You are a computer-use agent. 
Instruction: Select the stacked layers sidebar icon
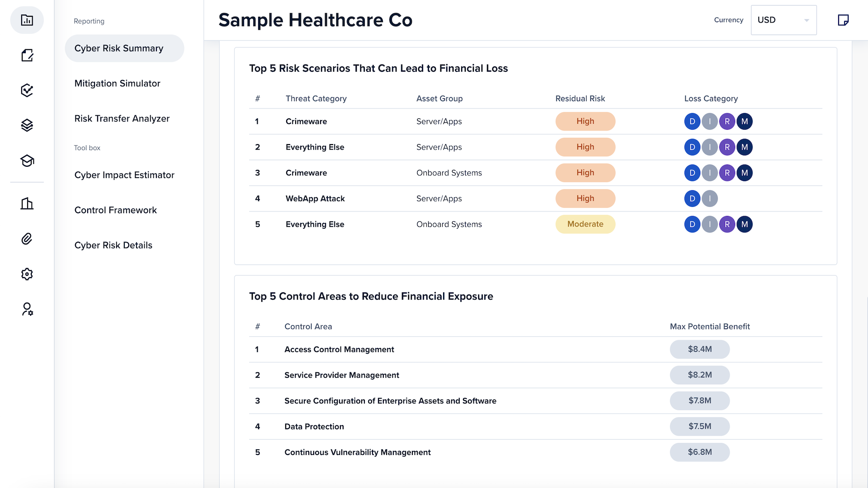pyautogui.click(x=27, y=125)
